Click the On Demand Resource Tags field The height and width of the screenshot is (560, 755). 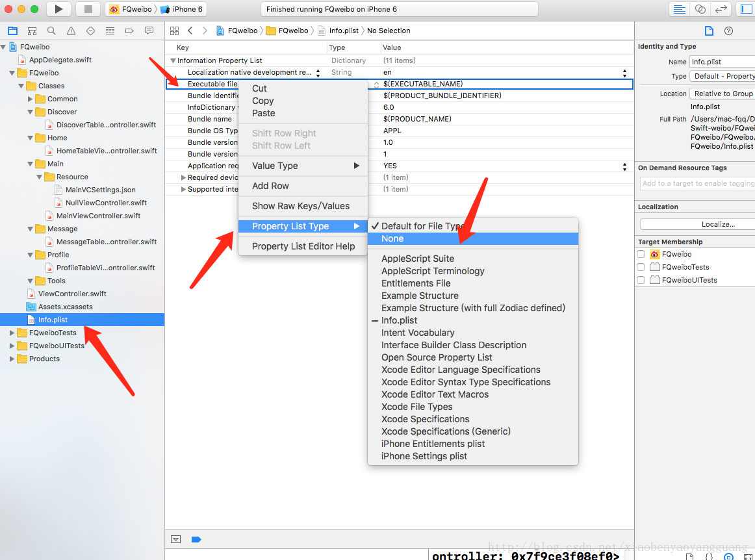click(698, 183)
